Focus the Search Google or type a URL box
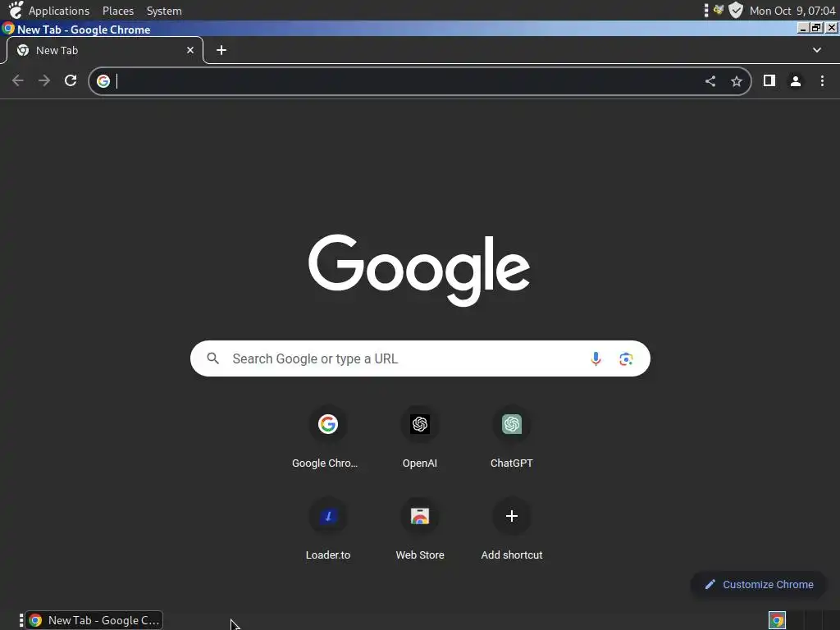 420,358
